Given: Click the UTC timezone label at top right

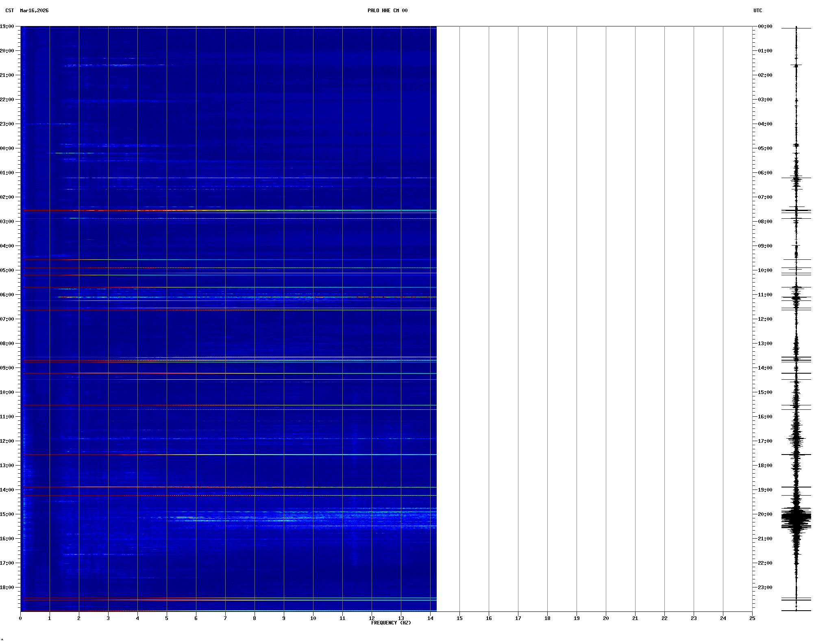Looking at the screenshot, I should [x=757, y=11].
